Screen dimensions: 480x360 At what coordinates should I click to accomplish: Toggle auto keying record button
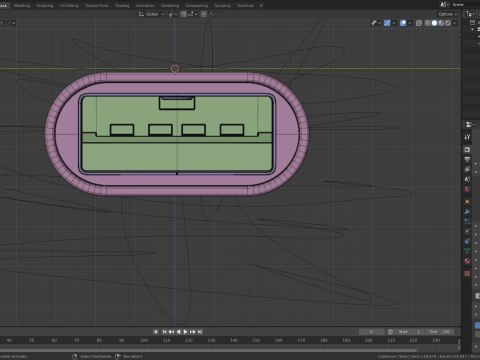[156, 332]
